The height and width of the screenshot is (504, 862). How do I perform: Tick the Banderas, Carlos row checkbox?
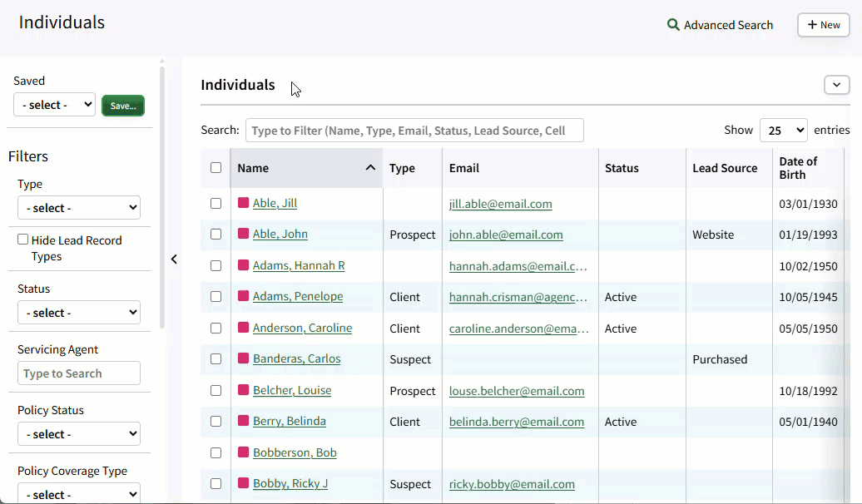click(x=216, y=359)
